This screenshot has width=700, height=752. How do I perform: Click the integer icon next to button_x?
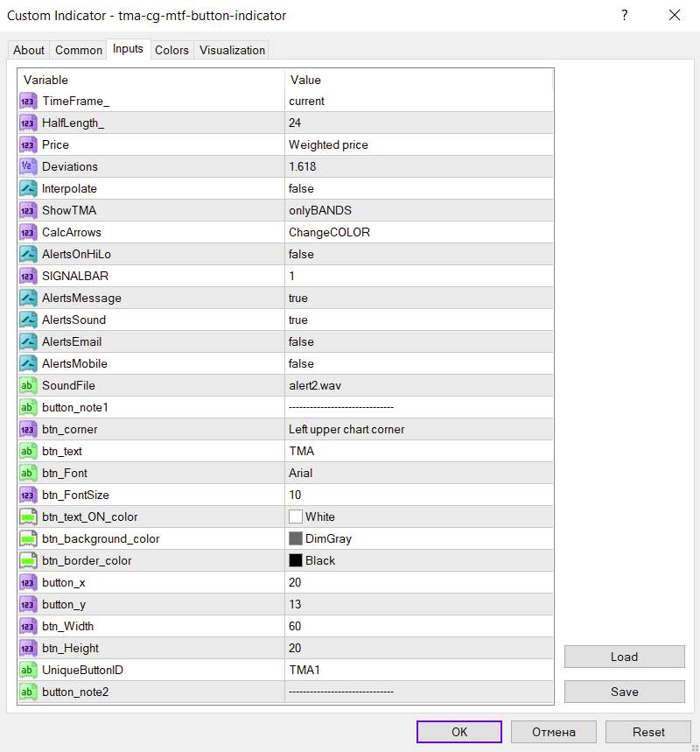coord(27,583)
